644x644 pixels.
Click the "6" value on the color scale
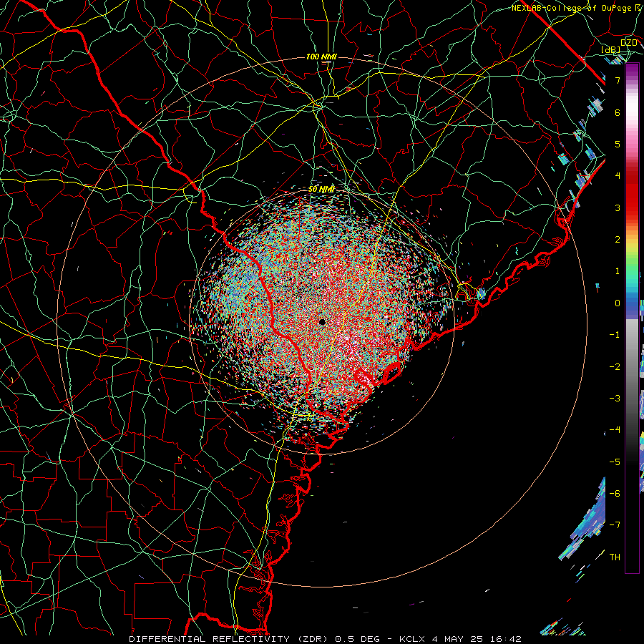(618, 112)
